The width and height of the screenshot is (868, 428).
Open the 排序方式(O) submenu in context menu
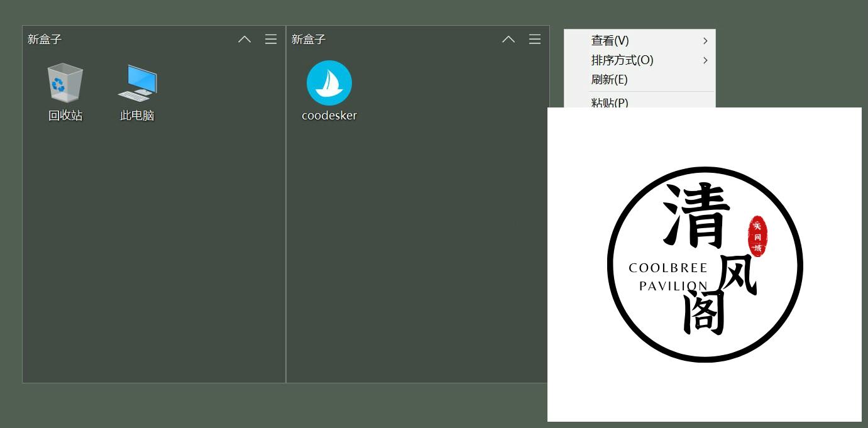click(x=640, y=60)
